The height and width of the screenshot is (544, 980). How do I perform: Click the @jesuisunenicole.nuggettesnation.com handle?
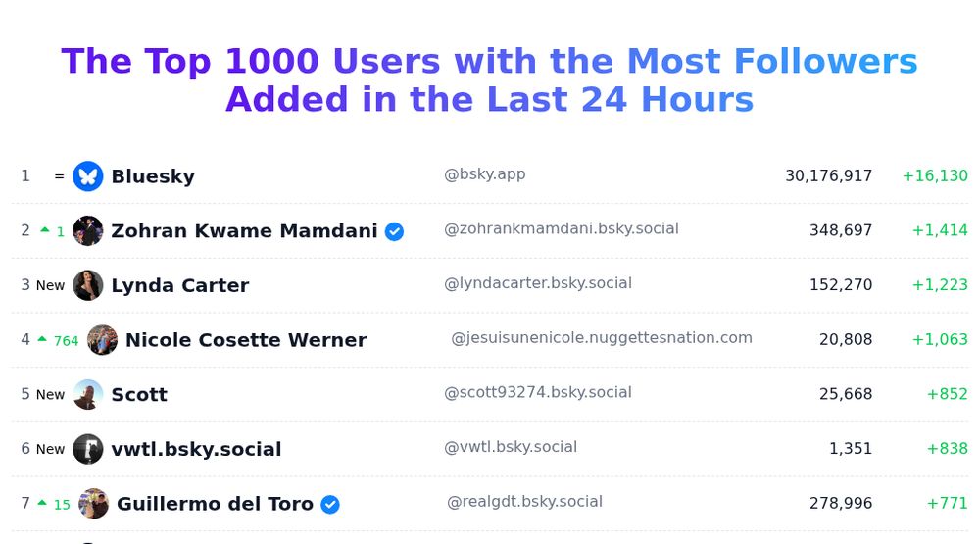601,338
